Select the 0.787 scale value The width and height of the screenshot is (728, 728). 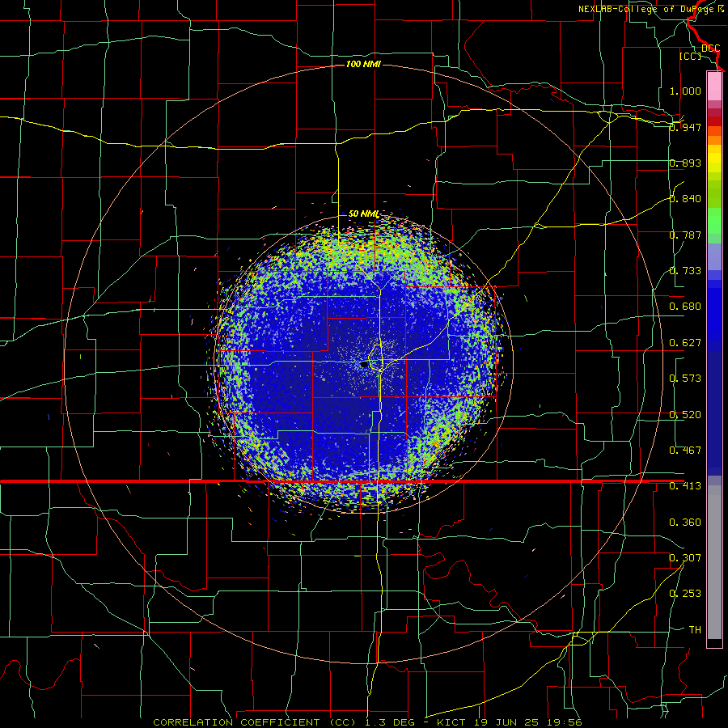(x=685, y=235)
